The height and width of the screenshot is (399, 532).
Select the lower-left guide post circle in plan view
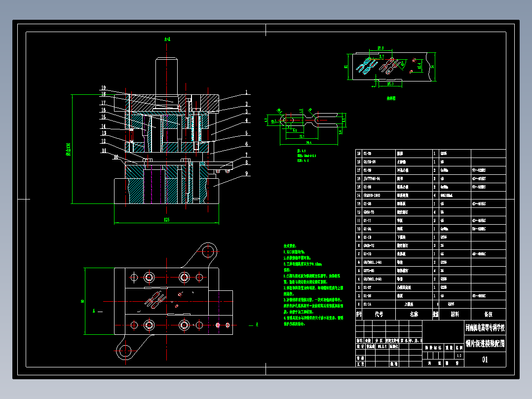(x=125, y=350)
